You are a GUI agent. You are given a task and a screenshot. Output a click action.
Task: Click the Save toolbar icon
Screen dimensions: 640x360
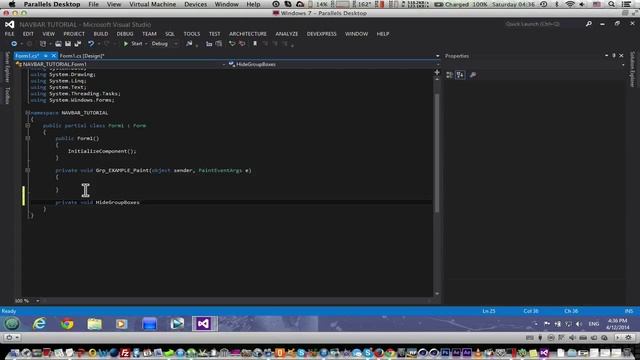coord(68,44)
